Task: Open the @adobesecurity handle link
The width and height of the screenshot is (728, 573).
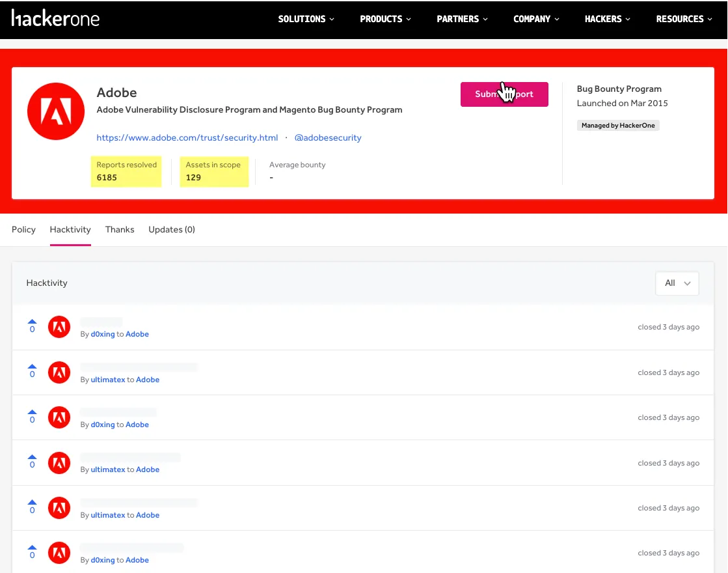Action: click(x=328, y=137)
